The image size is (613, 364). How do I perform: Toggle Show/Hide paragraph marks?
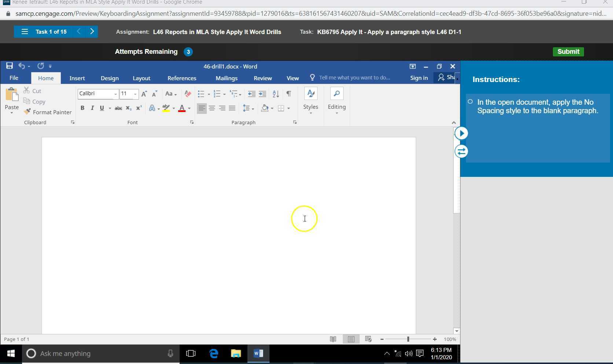tap(289, 94)
